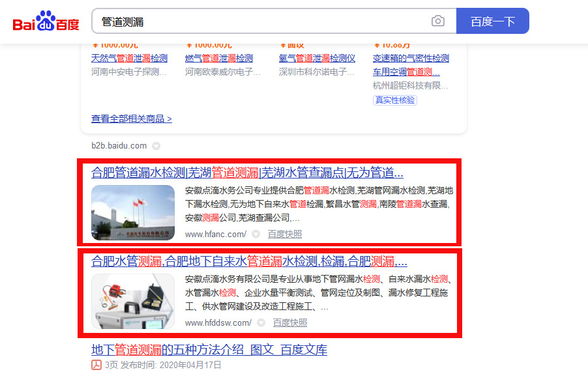Image resolution: width=588 pixels, height=372 pixels.
Task: Open 查看全部相关商品 link
Action: (x=132, y=119)
